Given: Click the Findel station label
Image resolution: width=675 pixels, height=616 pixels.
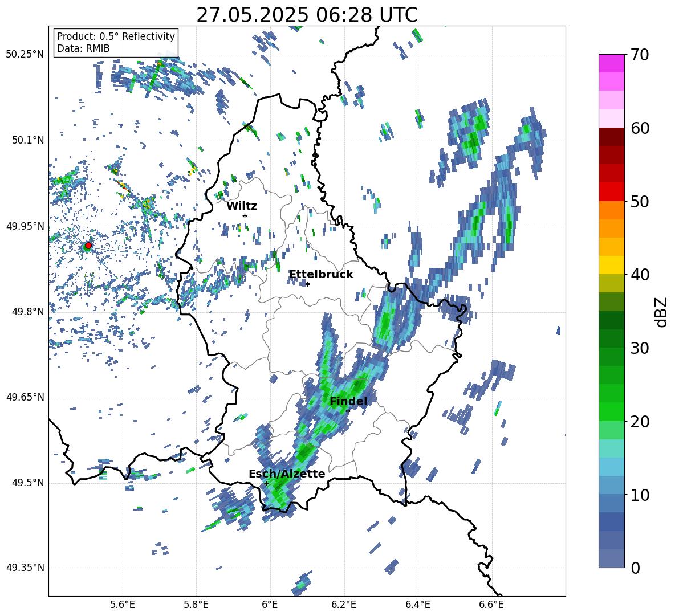Looking at the screenshot, I should tap(348, 401).
